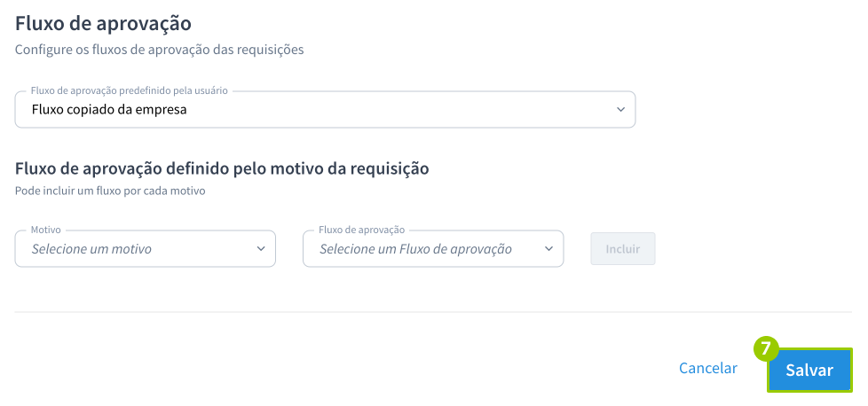Screen dimensions: 868x406
Task: Click the small "Motivo" field label
Action: (x=46, y=230)
